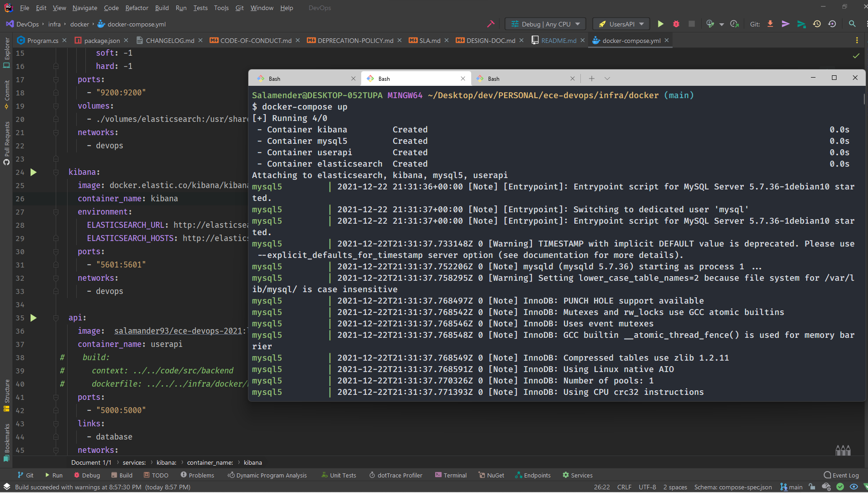Screen dimensions: 868x493
Task: Open the CRLF line separator selector
Action: (624, 487)
